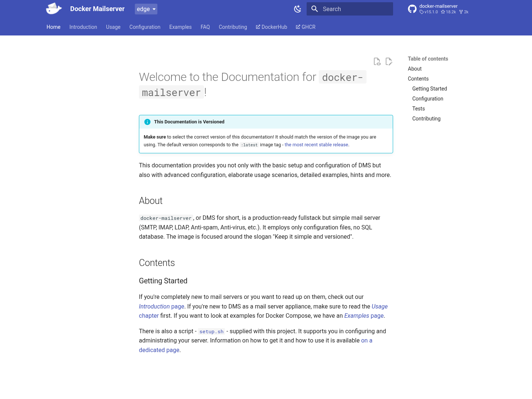Open the Usage chapter link
532x399 pixels.
point(379,306)
